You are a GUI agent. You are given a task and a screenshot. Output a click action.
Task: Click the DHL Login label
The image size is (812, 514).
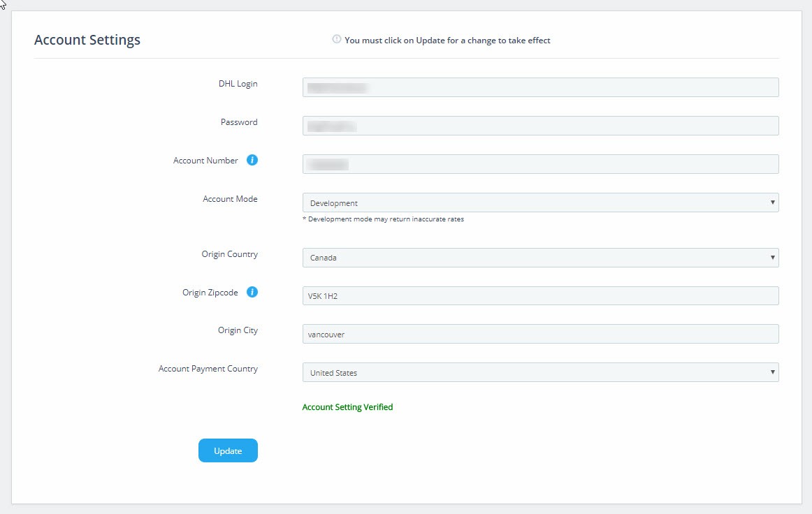(x=238, y=84)
